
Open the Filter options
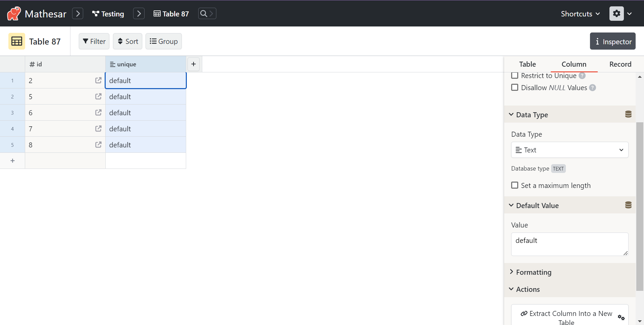94,41
